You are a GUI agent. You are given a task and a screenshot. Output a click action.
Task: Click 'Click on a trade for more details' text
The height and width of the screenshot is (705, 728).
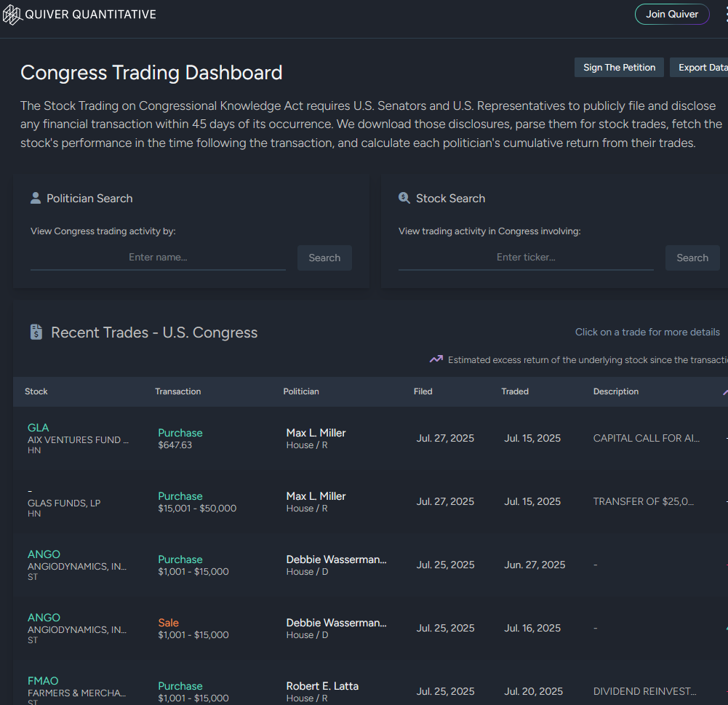point(647,332)
